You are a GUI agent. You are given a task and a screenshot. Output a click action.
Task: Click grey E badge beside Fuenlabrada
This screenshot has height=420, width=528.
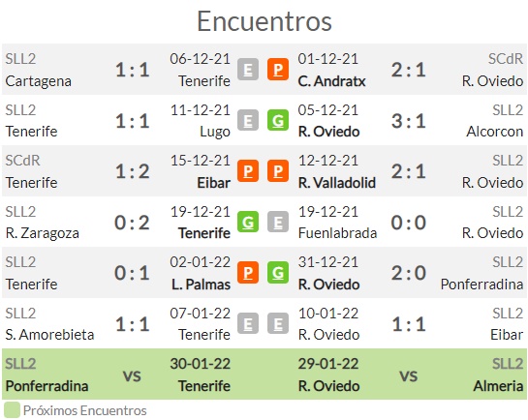278,222
